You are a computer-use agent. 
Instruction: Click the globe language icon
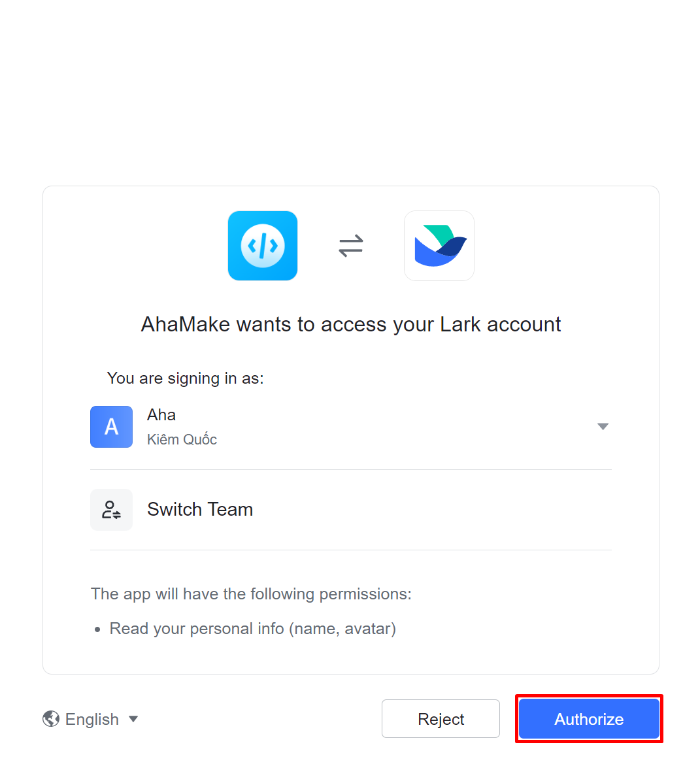coord(51,718)
